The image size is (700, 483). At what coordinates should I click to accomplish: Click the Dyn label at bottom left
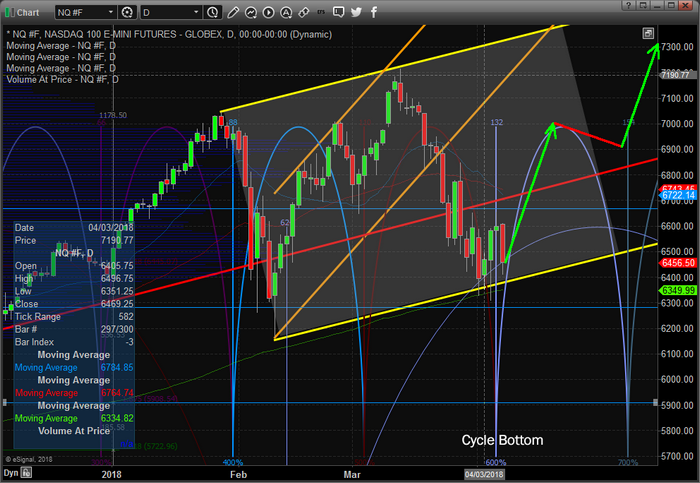tap(11, 473)
